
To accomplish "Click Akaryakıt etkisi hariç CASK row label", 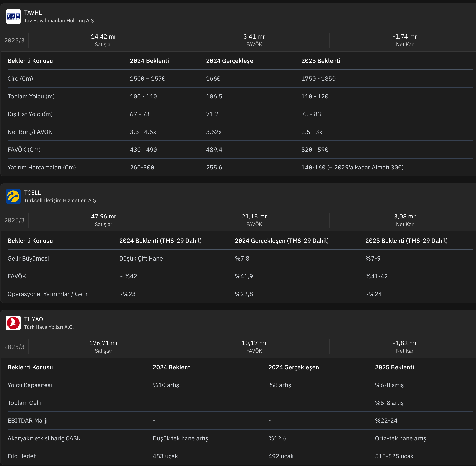I will 44,438.
